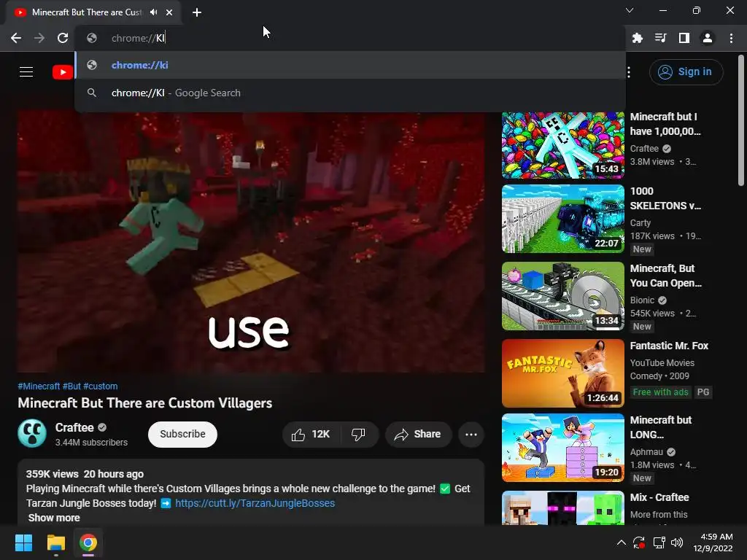The image size is (747, 560).
Task: Open the Chrome profile avatar icon
Action: tap(708, 38)
